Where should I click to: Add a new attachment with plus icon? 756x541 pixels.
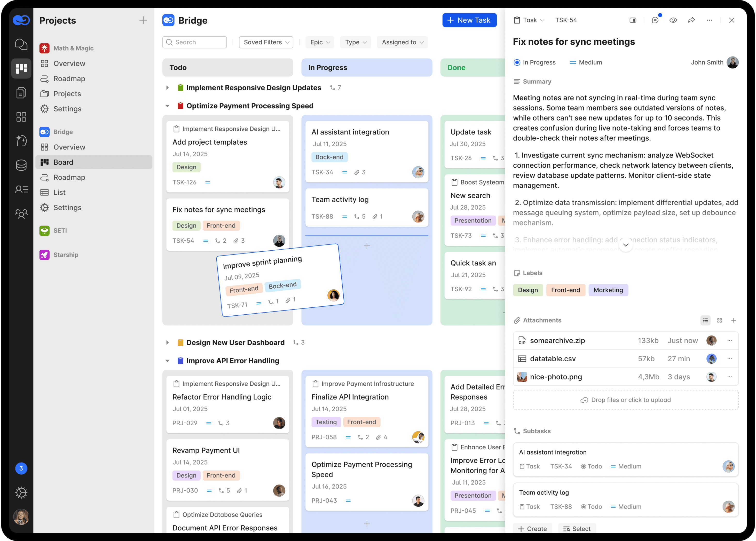[x=733, y=320]
